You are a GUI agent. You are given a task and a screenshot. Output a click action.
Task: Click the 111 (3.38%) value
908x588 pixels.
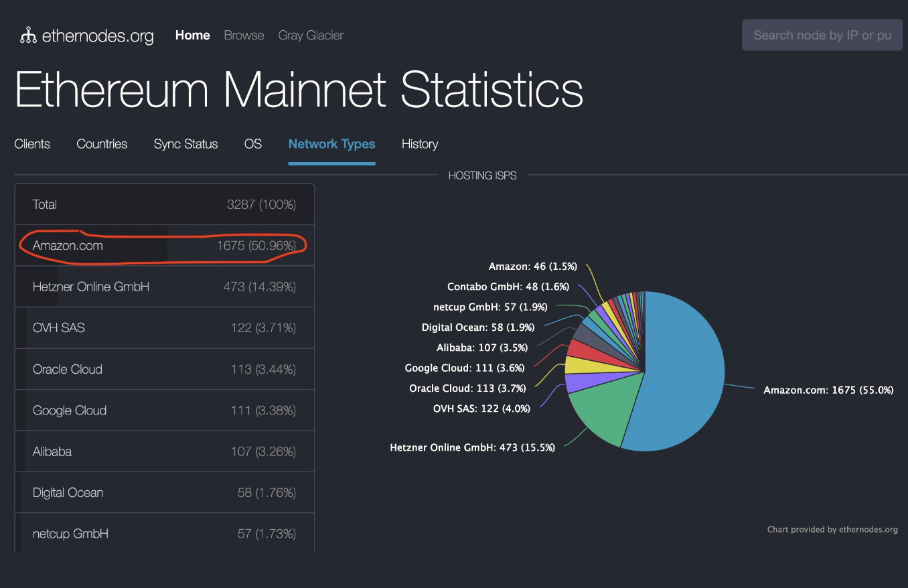click(x=263, y=411)
